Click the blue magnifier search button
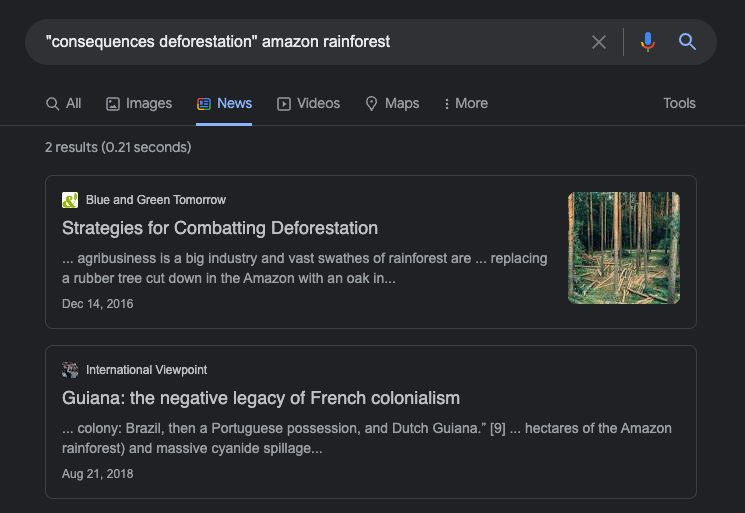 click(x=687, y=42)
